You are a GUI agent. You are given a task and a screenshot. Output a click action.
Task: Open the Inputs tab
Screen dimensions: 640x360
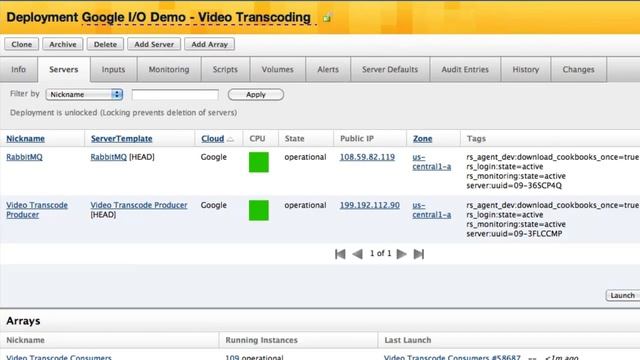[x=113, y=69]
